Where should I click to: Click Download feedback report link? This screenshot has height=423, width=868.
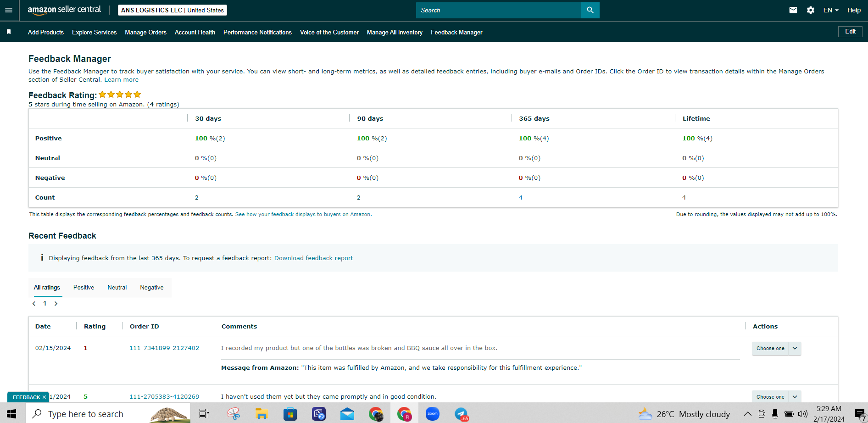point(314,258)
